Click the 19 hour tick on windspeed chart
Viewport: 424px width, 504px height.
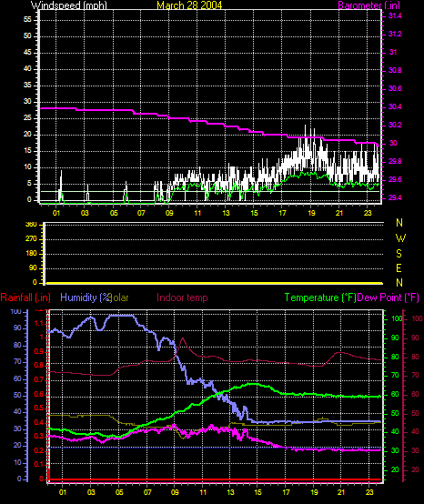point(311,213)
